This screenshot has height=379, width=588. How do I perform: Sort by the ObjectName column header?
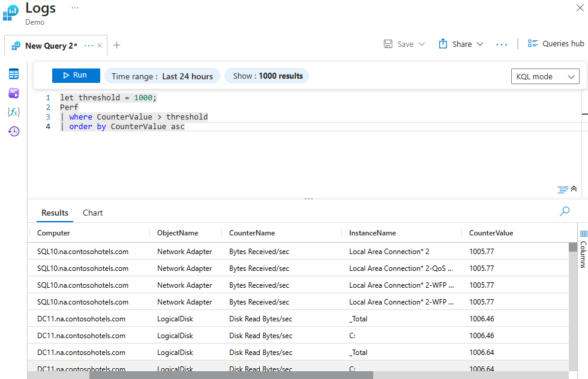[x=178, y=233]
